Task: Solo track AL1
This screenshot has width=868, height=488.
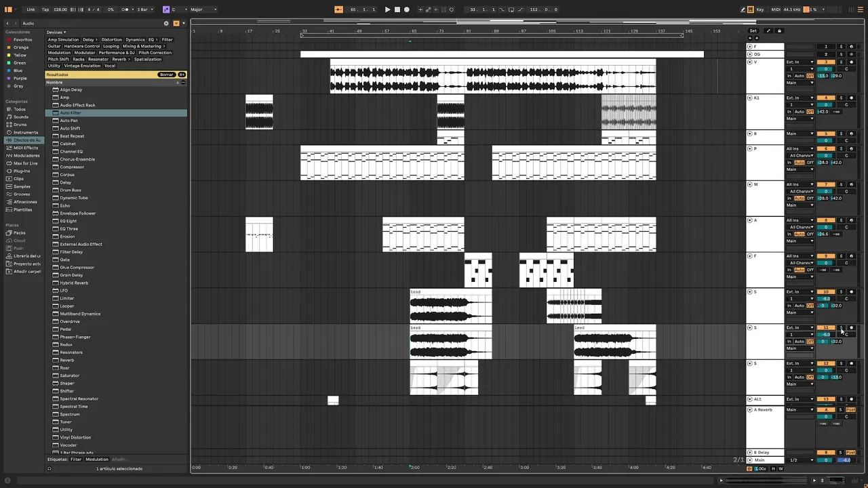Action: 841,399
